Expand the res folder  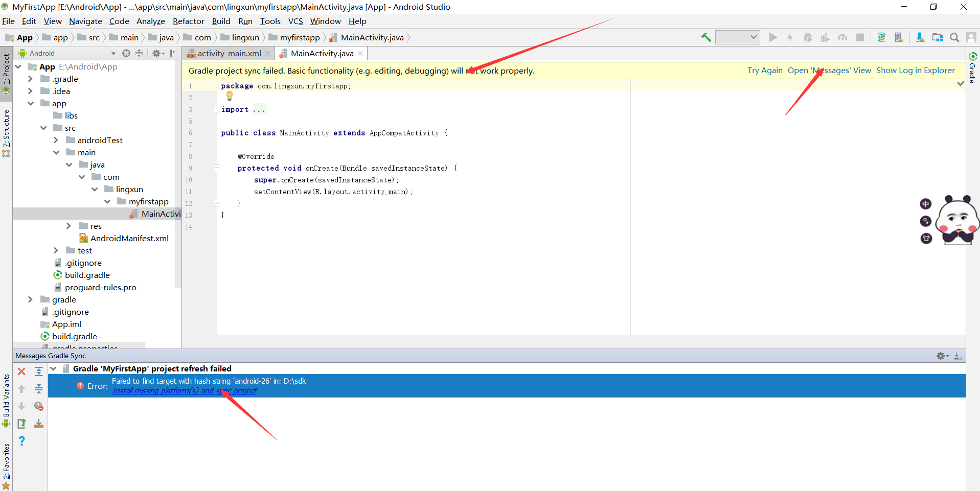pyautogui.click(x=69, y=226)
